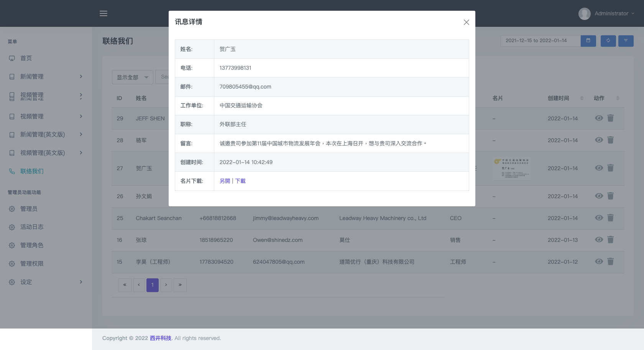Click the hamburger menu icon in header
Image resolution: width=644 pixels, height=350 pixels.
103,13
